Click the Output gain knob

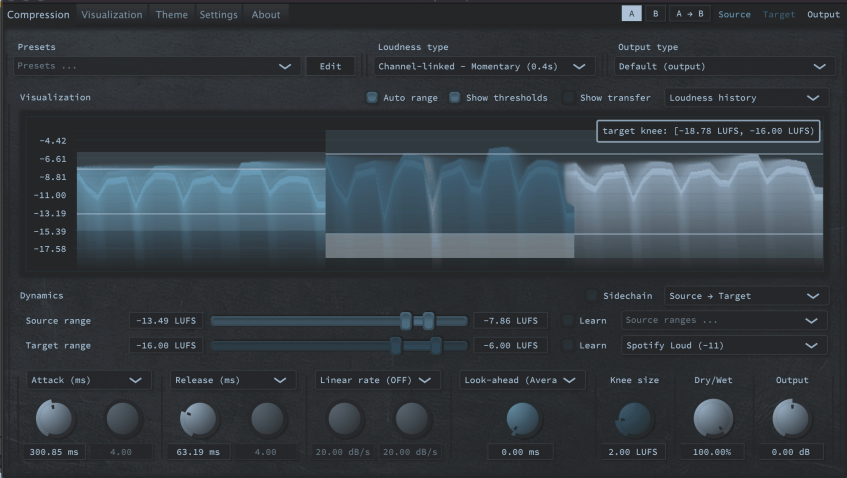click(791, 419)
